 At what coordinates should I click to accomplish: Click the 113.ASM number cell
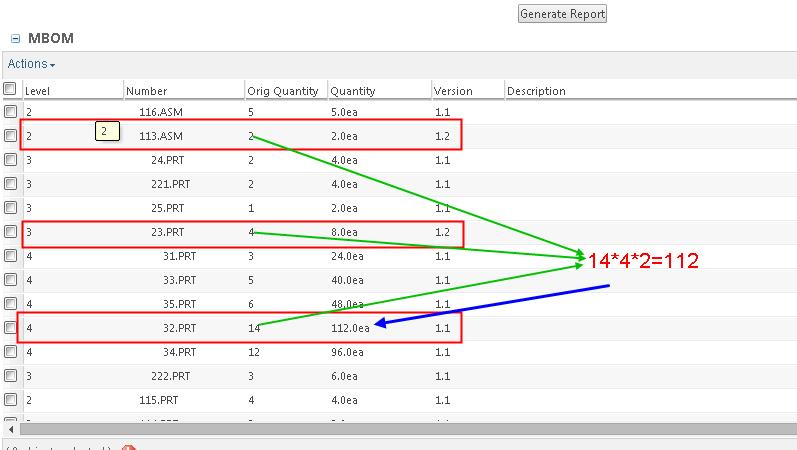click(161, 136)
